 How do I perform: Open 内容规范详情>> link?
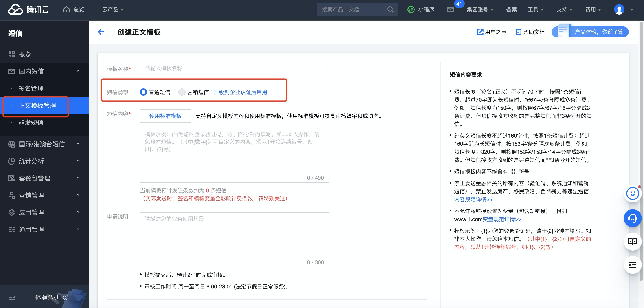(x=473, y=199)
